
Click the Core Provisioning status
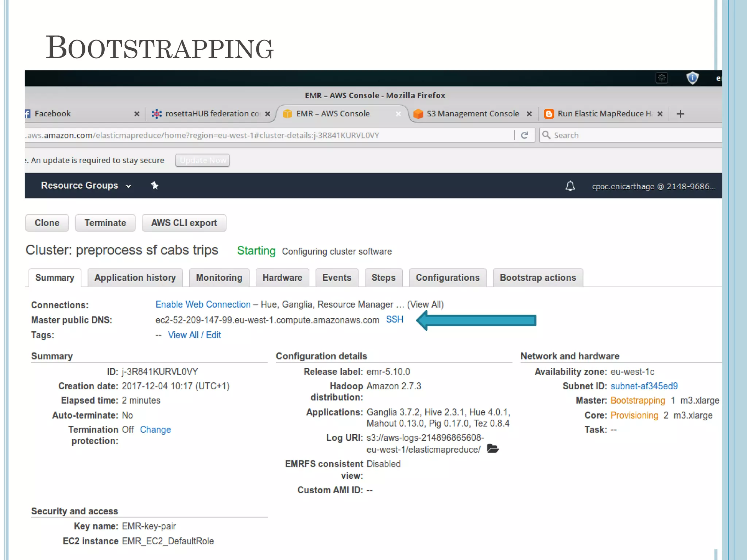coord(634,415)
